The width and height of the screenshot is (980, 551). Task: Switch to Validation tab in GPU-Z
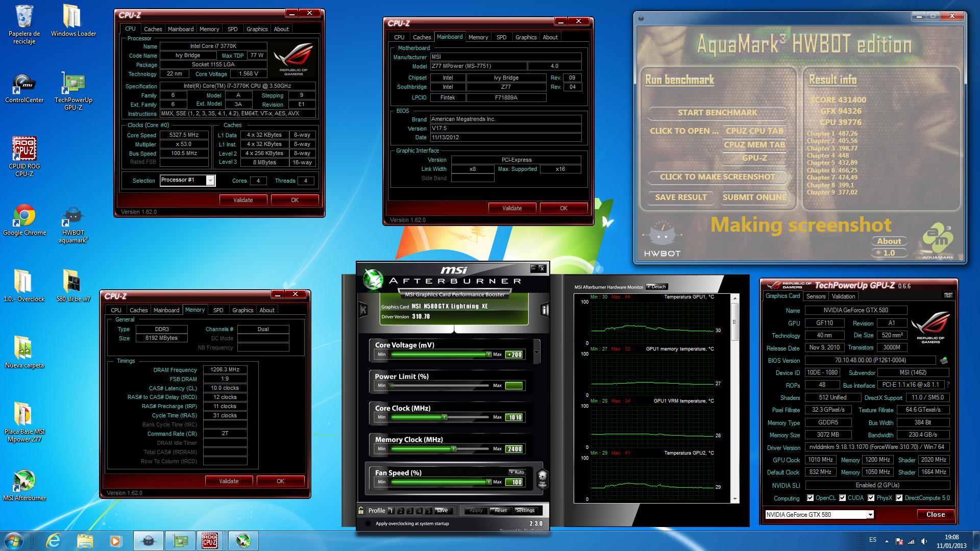[843, 296]
